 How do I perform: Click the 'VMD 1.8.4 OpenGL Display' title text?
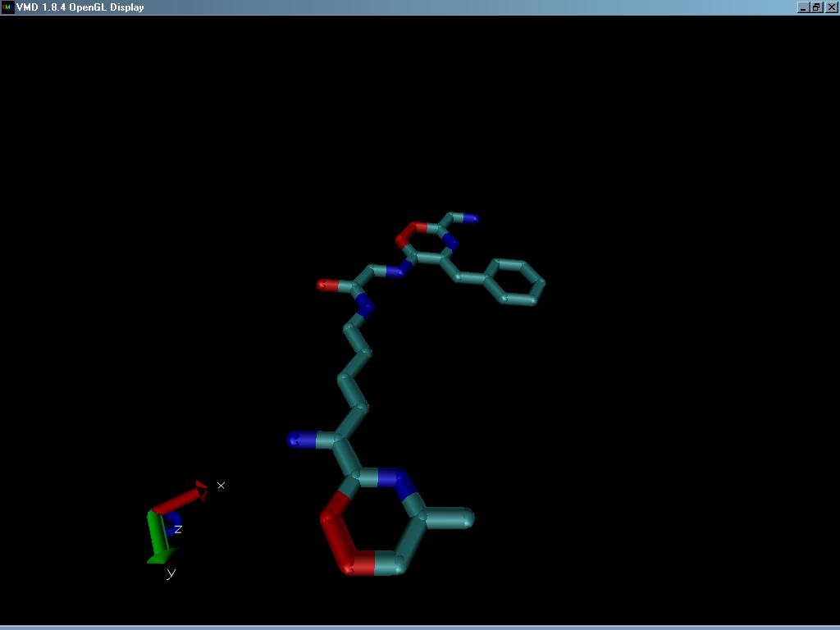click(80, 7)
